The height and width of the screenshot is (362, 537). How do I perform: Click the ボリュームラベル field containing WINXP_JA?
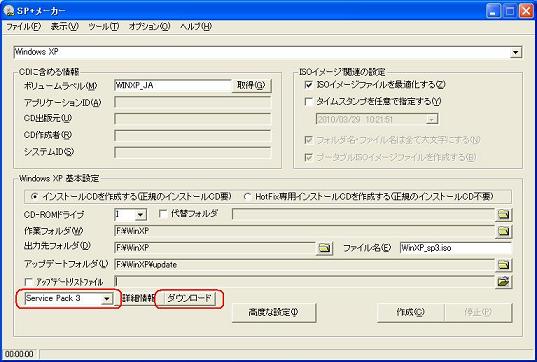click(x=173, y=85)
